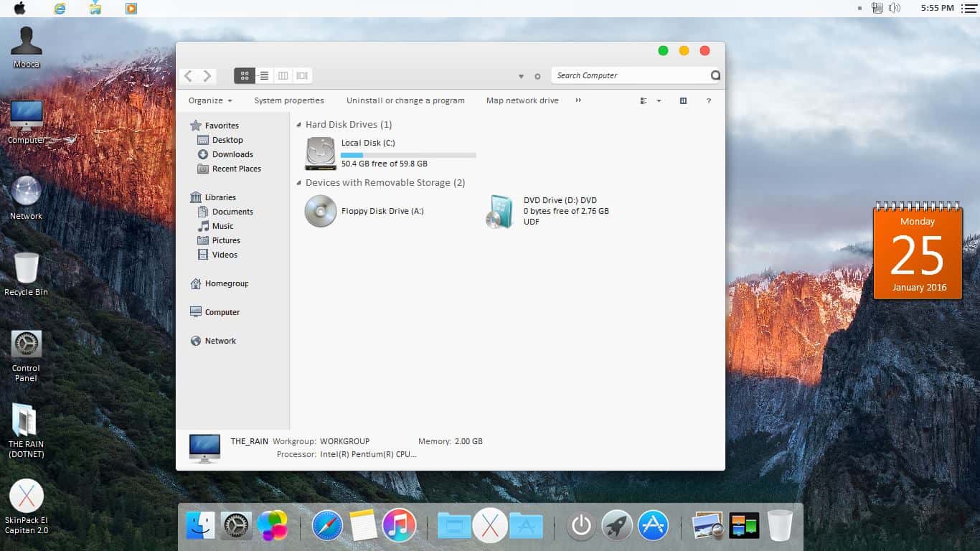Click Map network drive
This screenshot has width=980, height=551.
pyautogui.click(x=522, y=100)
